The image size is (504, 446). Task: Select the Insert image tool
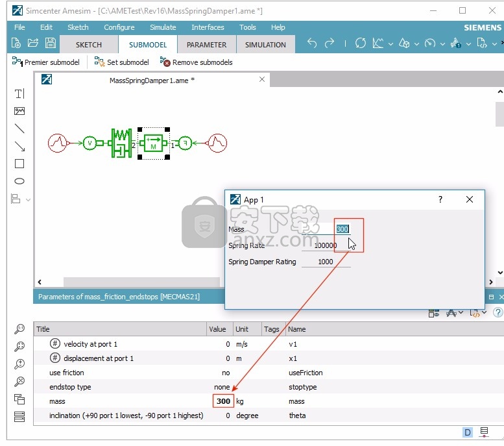tap(19, 111)
